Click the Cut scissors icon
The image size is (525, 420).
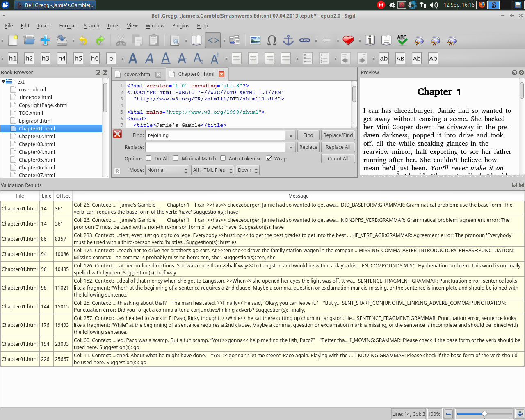click(121, 40)
